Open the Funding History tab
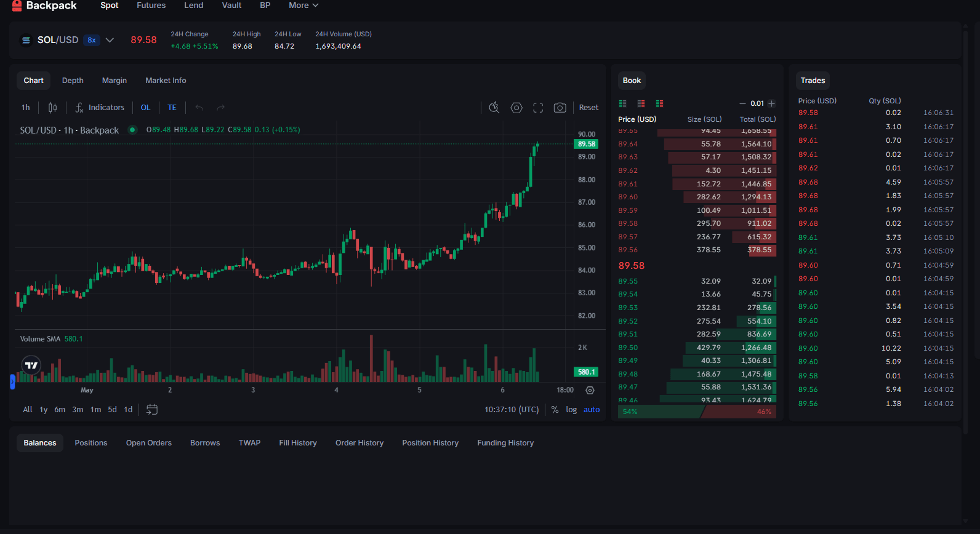 coord(505,443)
